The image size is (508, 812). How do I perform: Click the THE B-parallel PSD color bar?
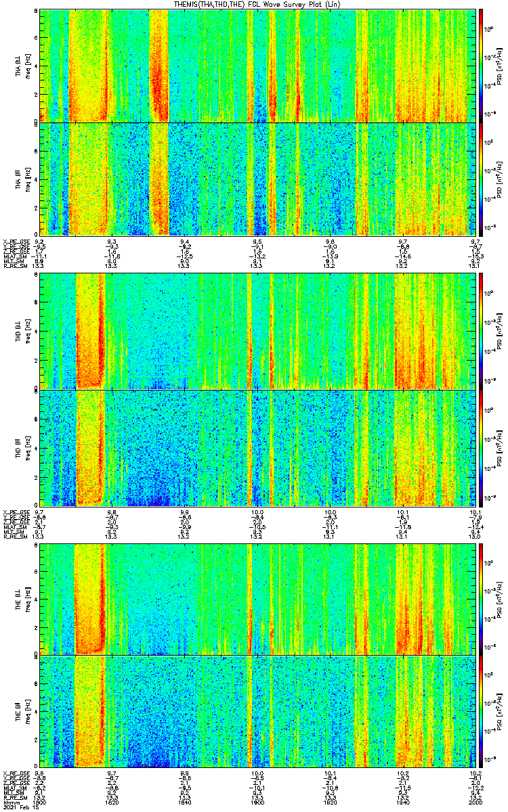[480, 712]
